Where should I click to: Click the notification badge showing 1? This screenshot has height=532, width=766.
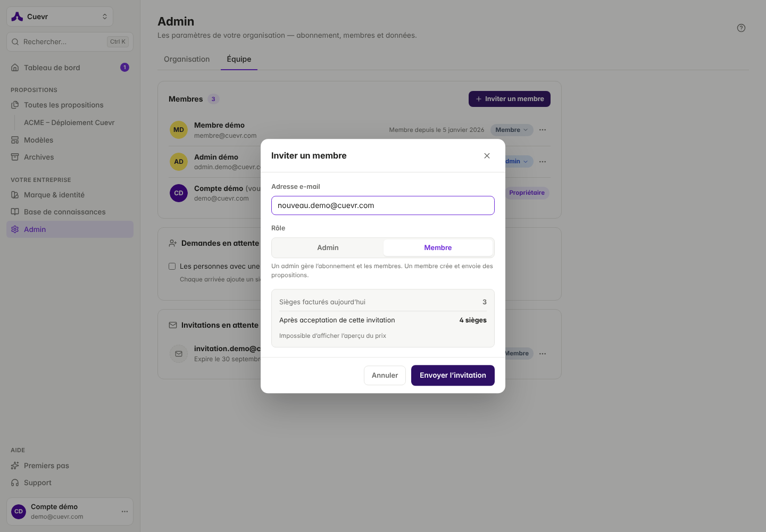tap(124, 68)
